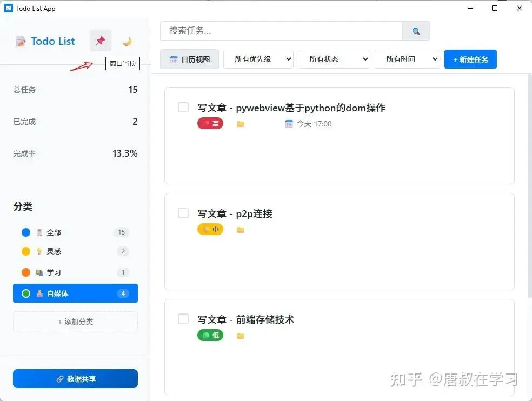Click the 总任务 count value 15

pyautogui.click(x=133, y=90)
